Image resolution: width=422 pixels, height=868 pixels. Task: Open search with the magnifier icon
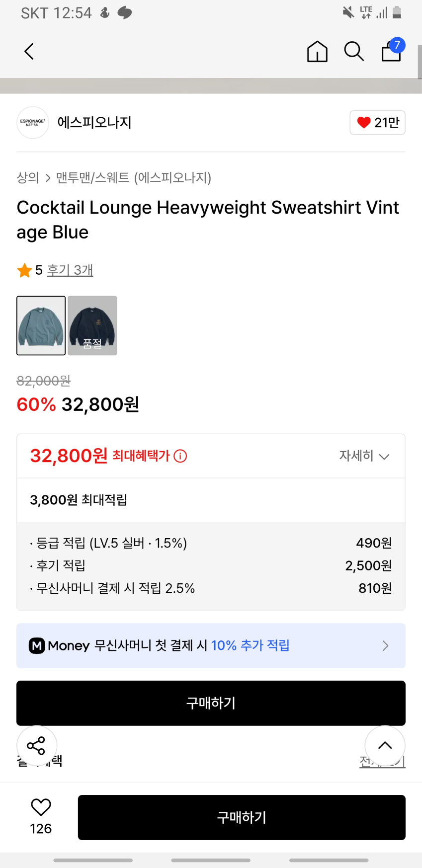click(354, 51)
